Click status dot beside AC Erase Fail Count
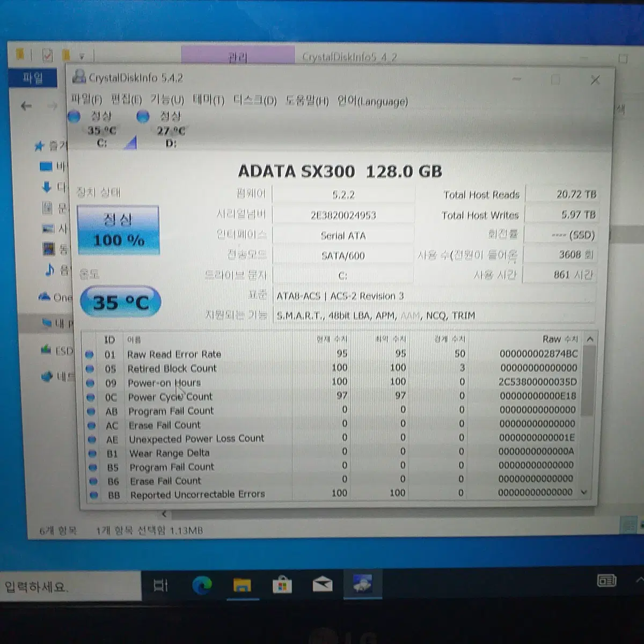This screenshot has width=644, height=644. pyautogui.click(x=92, y=425)
